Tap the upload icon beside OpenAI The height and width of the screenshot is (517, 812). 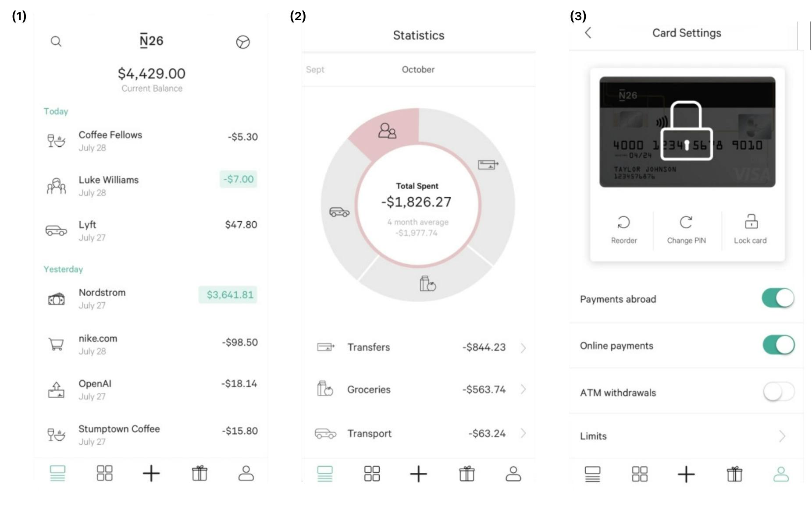click(56, 390)
